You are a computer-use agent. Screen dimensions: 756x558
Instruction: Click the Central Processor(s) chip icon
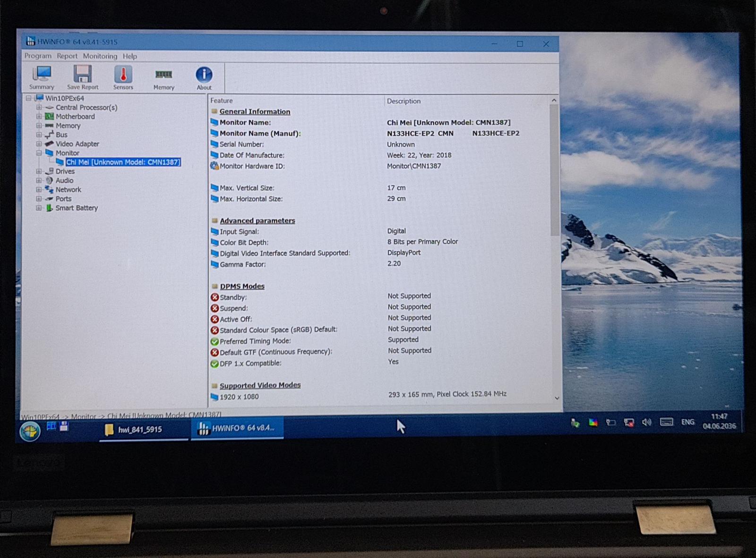coord(49,107)
